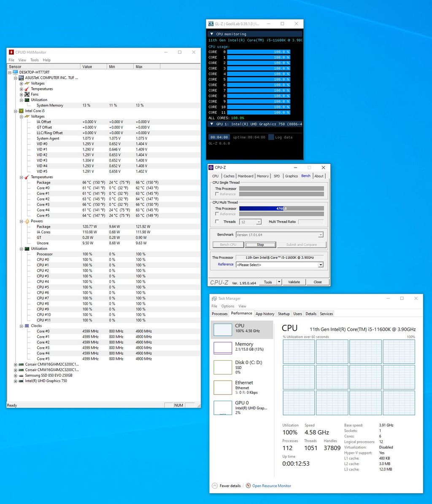Click the Close button in CPU-Z
Screen dimensions: 432x504
point(318,282)
